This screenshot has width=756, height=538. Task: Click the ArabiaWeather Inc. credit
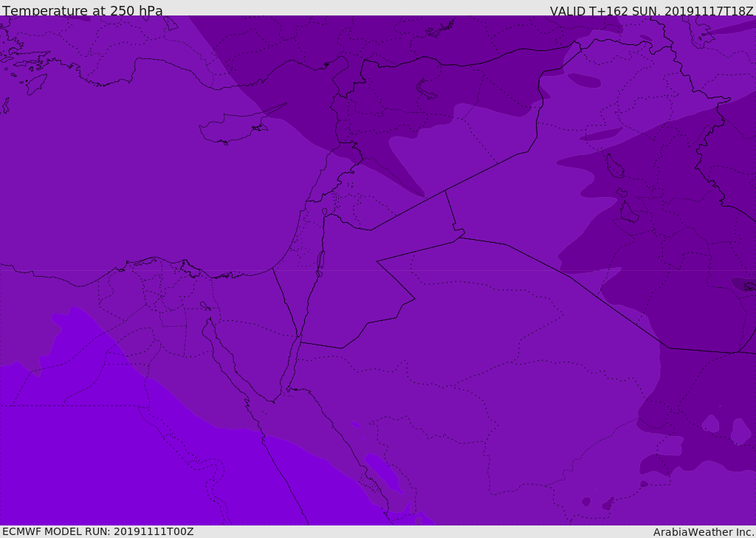point(704,532)
